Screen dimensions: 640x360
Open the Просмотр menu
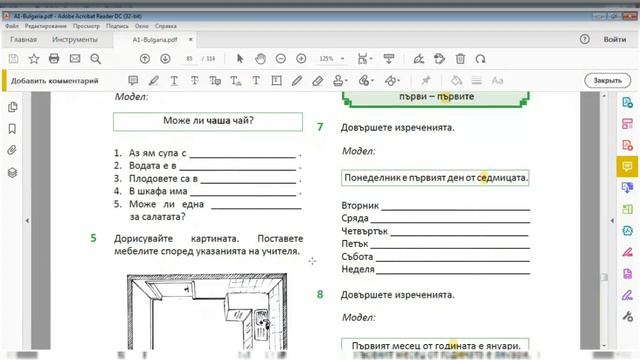(86, 26)
